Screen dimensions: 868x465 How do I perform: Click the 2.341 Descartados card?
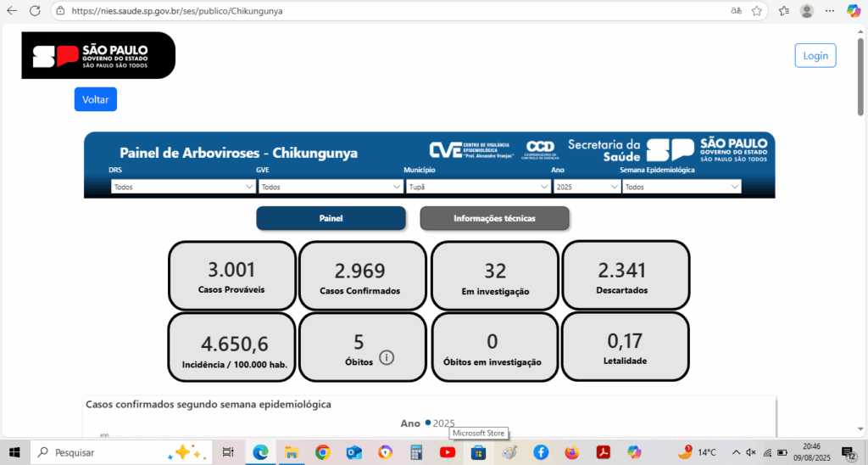coord(626,276)
